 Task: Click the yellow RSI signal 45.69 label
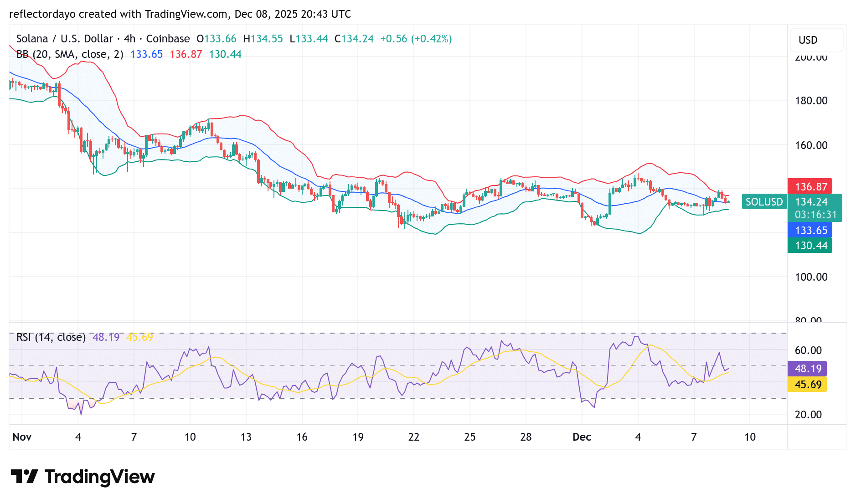pyautogui.click(x=808, y=385)
